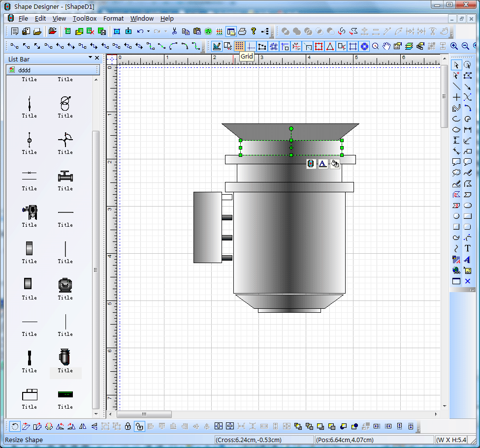Open the Undo history dropdown arrow
Image resolution: width=480 pixels, height=448 pixels.
148,31
